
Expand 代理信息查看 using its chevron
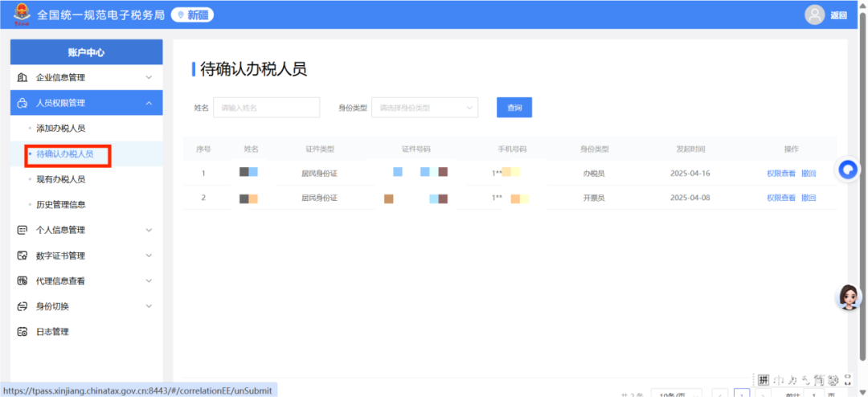(149, 280)
